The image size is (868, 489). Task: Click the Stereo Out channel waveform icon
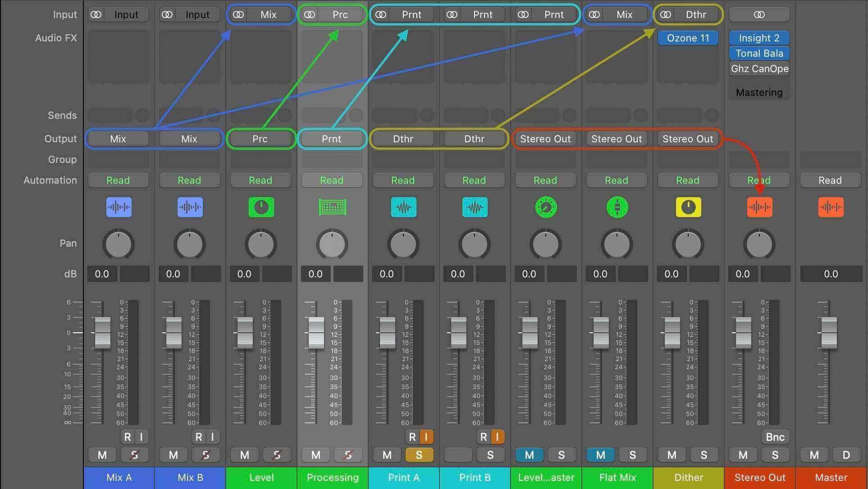(x=759, y=207)
